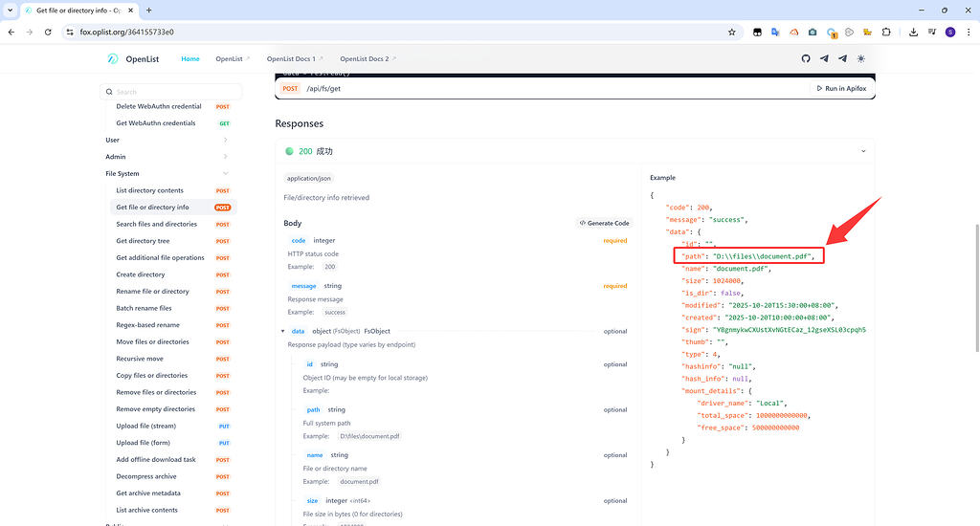The image size is (980, 526).
Task: Open the GitHub icon link in header
Action: (x=806, y=58)
